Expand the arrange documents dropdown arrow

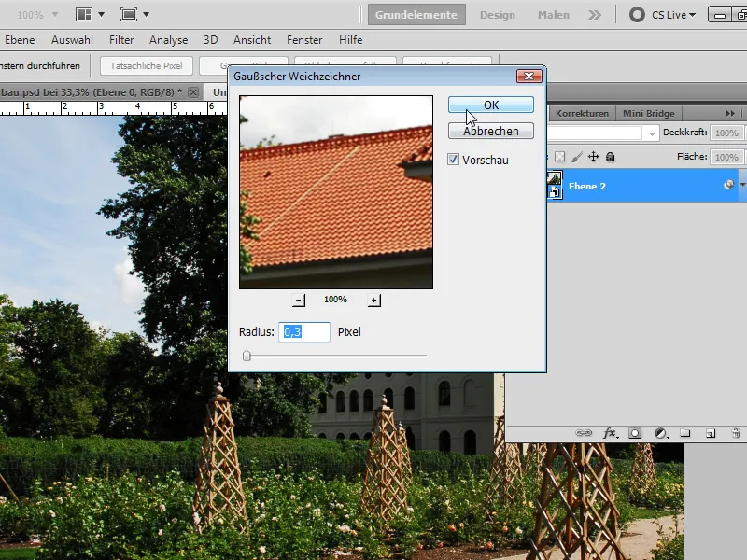[102, 15]
